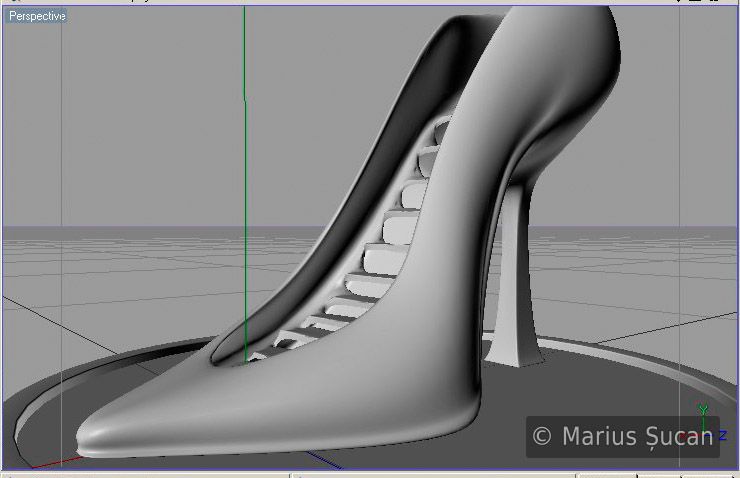
Task: Click the Perspective viewport label
Action: [x=37, y=16]
